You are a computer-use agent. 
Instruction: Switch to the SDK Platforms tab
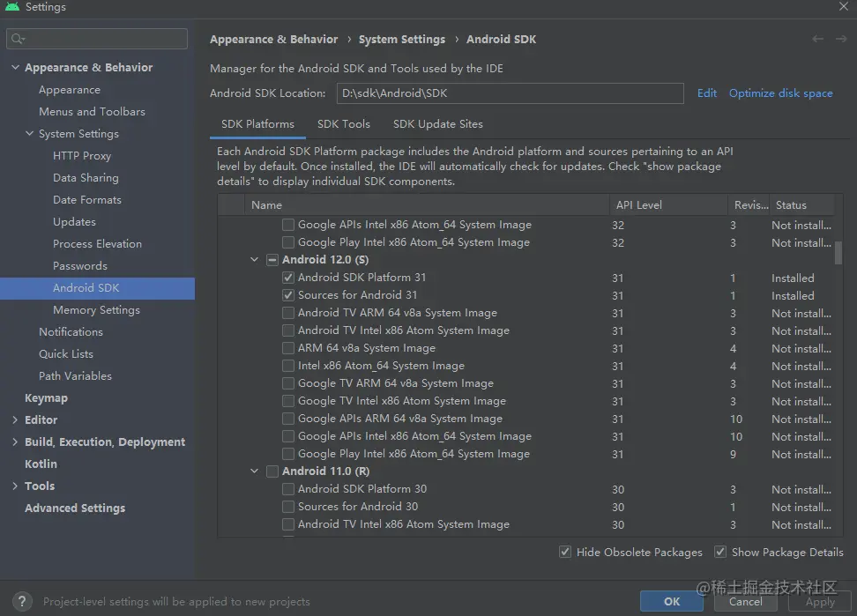click(257, 124)
